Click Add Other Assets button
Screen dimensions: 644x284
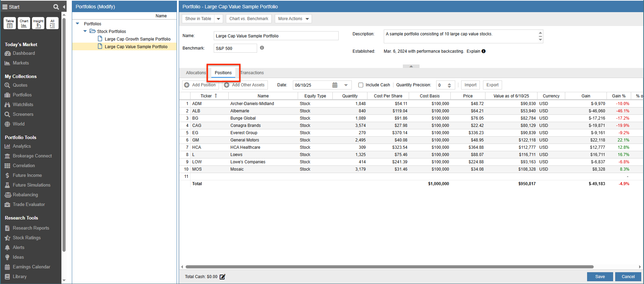245,85
